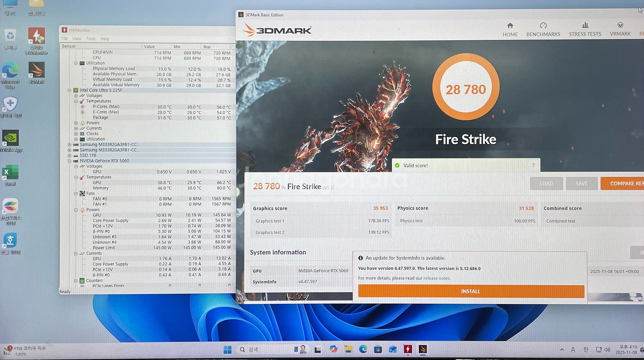Collapse the Intel Core Ultra 5 225F node
Screen dimensions: 644x360
click(70, 90)
